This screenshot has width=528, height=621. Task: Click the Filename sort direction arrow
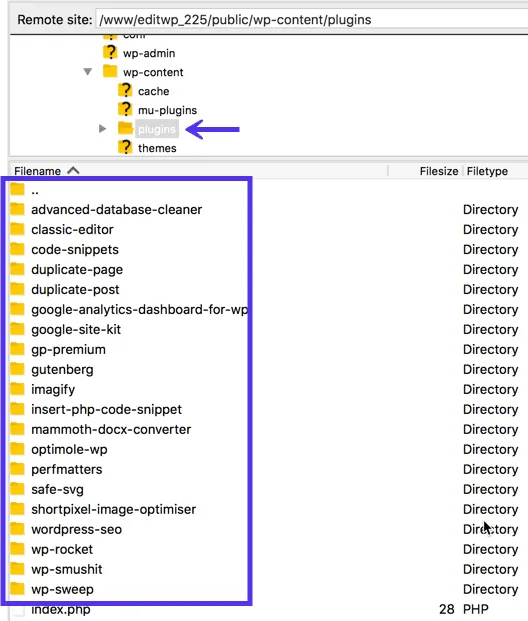(x=73, y=171)
